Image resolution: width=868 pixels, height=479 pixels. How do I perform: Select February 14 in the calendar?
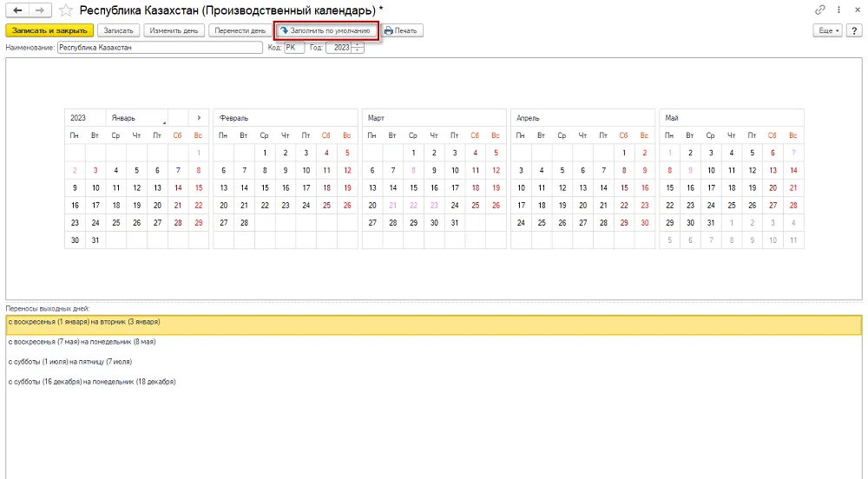(x=244, y=188)
